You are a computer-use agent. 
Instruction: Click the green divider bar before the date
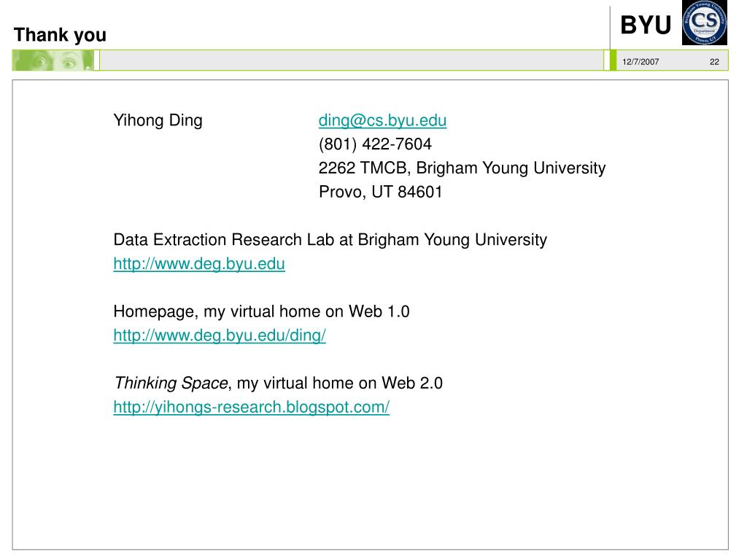tap(613, 61)
